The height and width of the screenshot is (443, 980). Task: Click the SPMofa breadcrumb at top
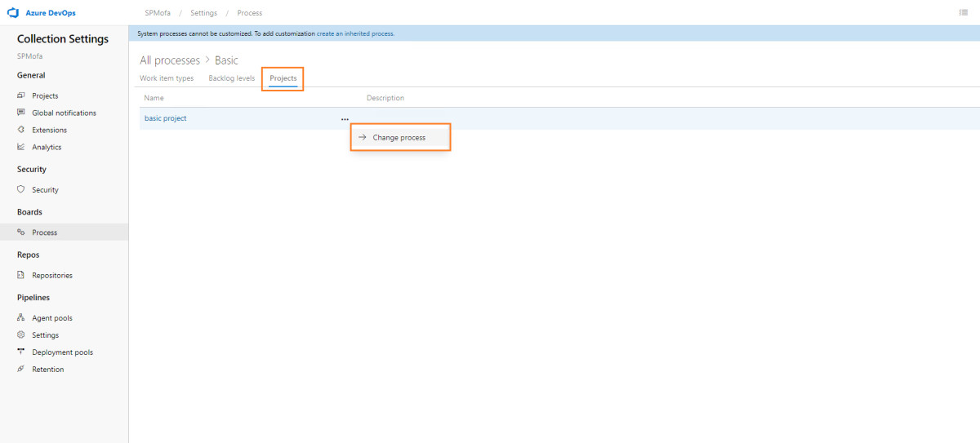(x=156, y=13)
